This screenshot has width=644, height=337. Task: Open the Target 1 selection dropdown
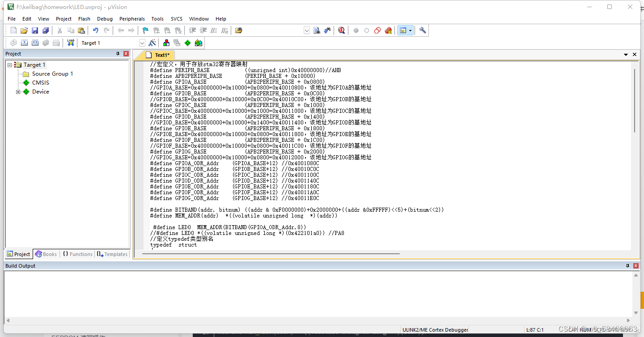142,43
